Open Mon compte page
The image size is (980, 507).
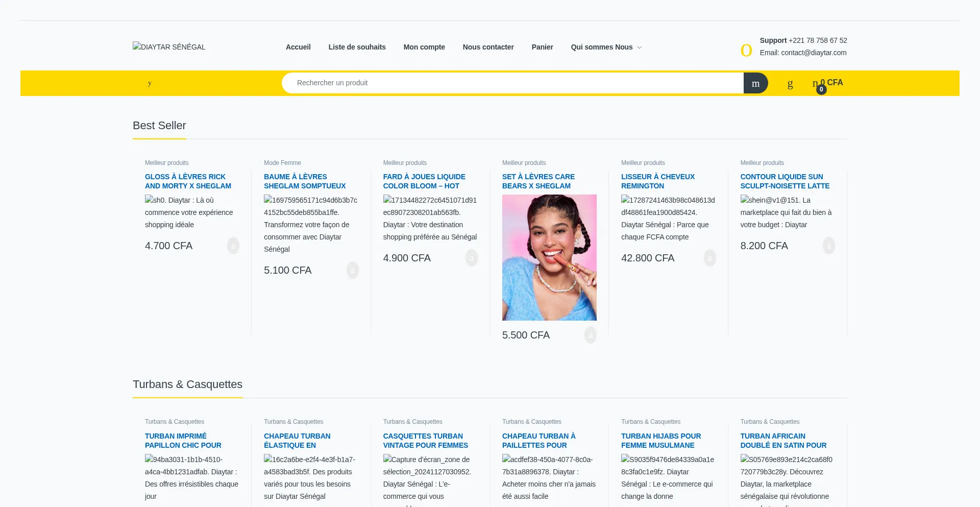coord(424,47)
